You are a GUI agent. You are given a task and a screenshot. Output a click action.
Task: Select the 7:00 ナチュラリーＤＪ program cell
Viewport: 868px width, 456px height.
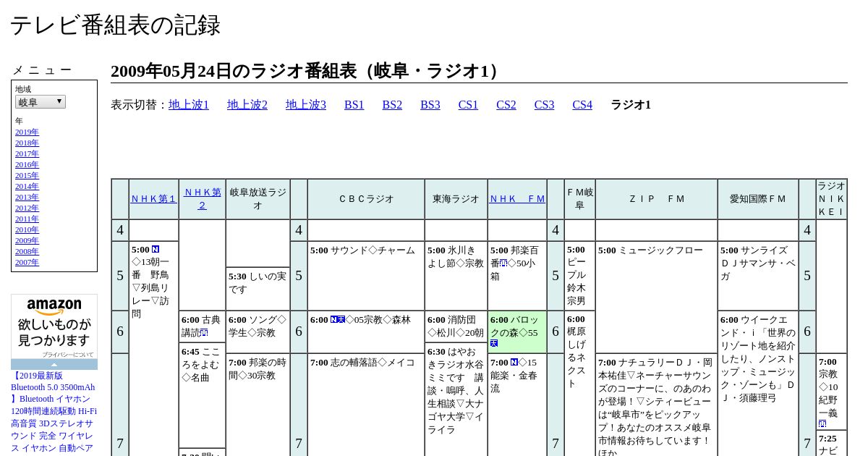[x=656, y=405]
